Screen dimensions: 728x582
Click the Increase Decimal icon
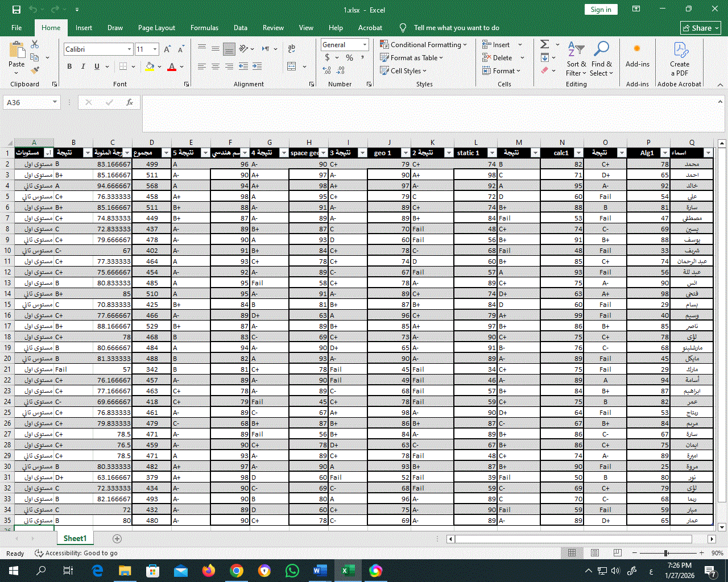327,70
